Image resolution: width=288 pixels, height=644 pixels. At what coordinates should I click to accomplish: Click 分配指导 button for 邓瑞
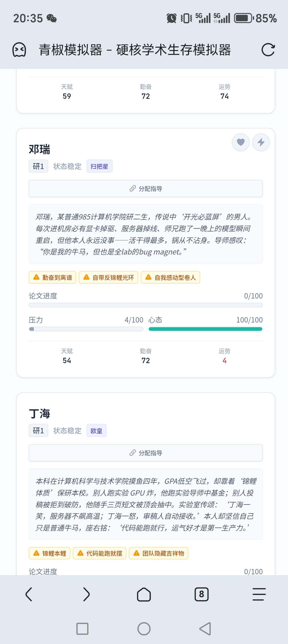pos(146,189)
